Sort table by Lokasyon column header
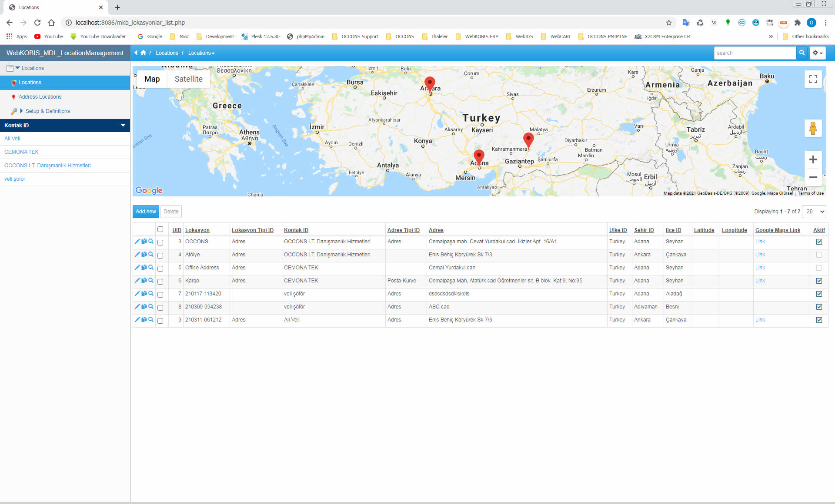The height and width of the screenshot is (504, 835). pyautogui.click(x=197, y=230)
